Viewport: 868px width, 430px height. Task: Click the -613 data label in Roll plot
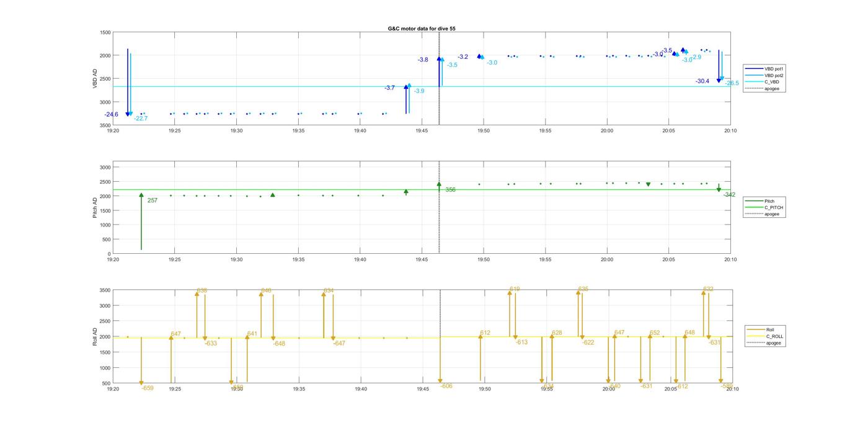point(521,343)
